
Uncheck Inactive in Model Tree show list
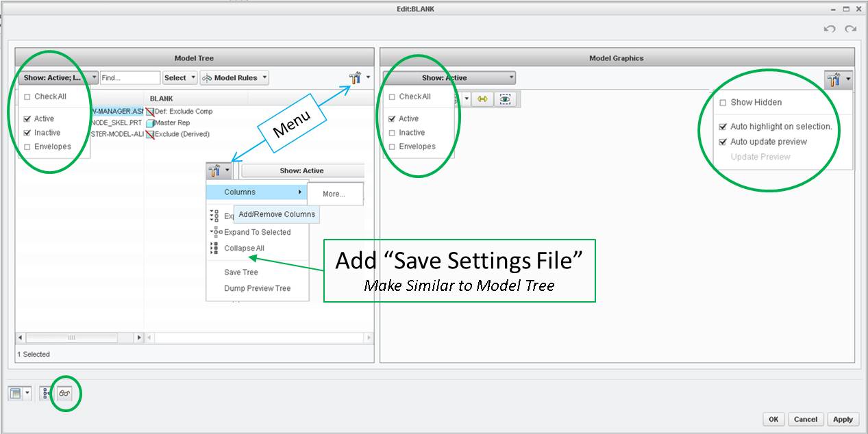(27, 133)
